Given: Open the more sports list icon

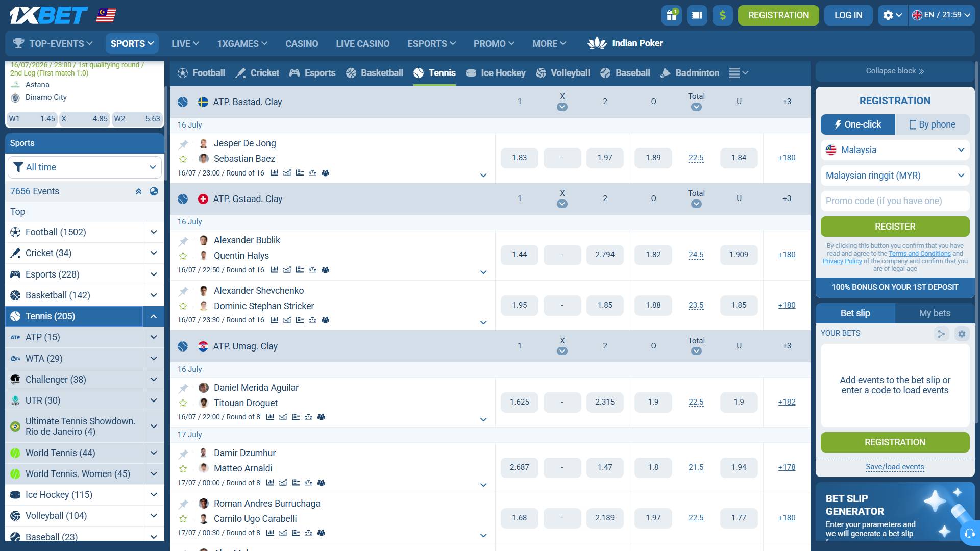Looking at the screenshot, I should click(x=739, y=73).
